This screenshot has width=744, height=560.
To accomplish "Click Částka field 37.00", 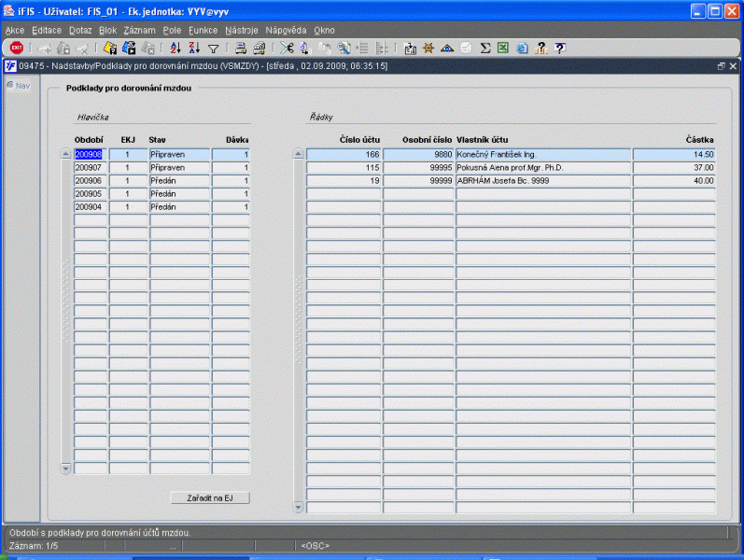I will point(674,167).
